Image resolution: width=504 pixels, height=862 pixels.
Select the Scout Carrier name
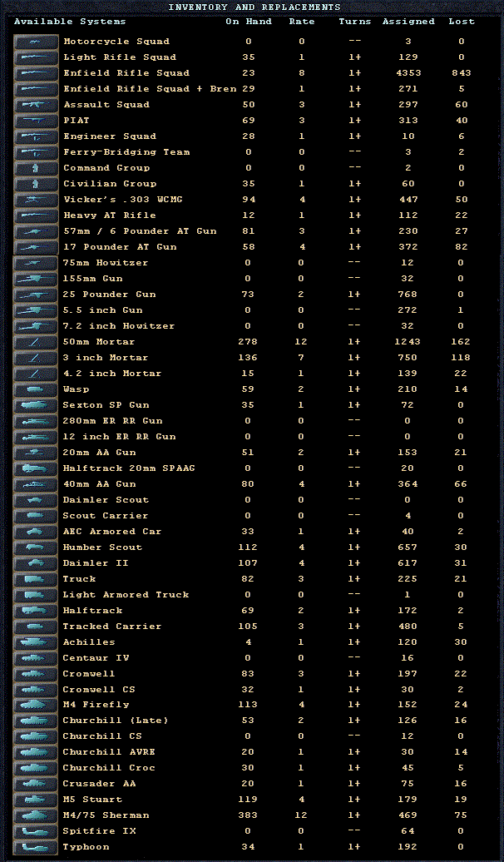(106, 516)
